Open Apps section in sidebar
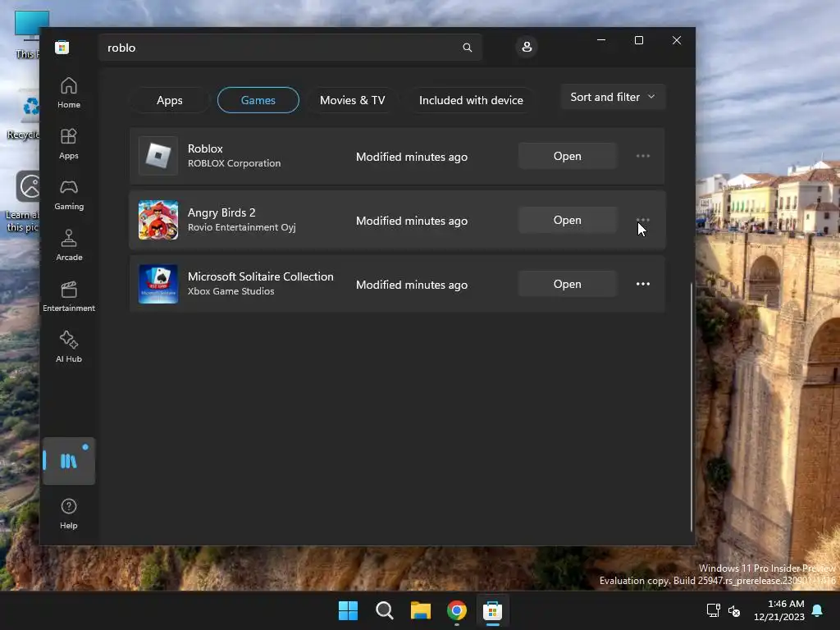Screen dimensions: 840x630 tap(69, 144)
